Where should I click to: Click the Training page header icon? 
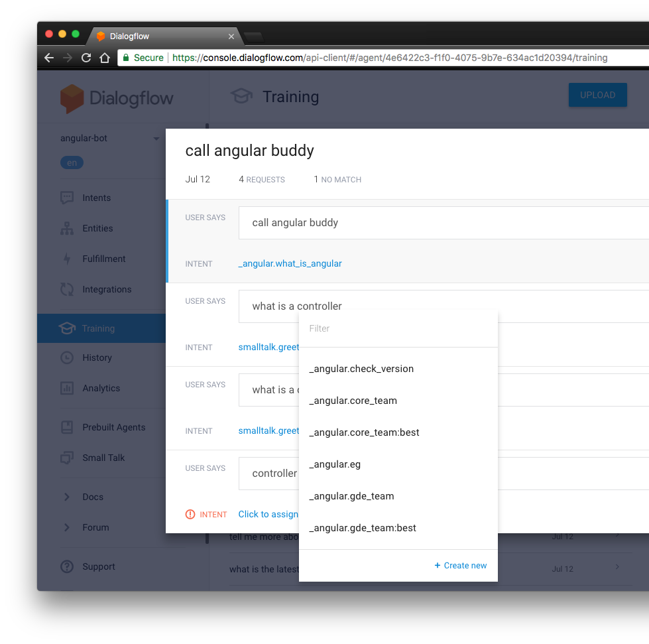(x=241, y=96)
